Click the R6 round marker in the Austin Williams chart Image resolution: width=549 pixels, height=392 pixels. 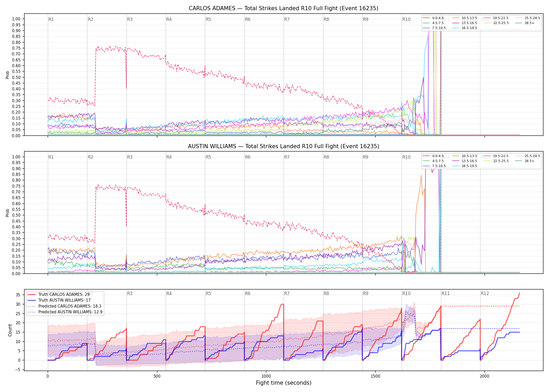pos(248,157)
